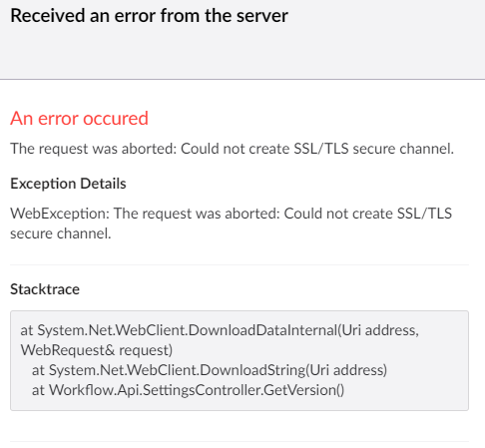Screen dimensions: 485x448
Task: Click the 'Exception Details' heading
Action: (x=68, y=184)
